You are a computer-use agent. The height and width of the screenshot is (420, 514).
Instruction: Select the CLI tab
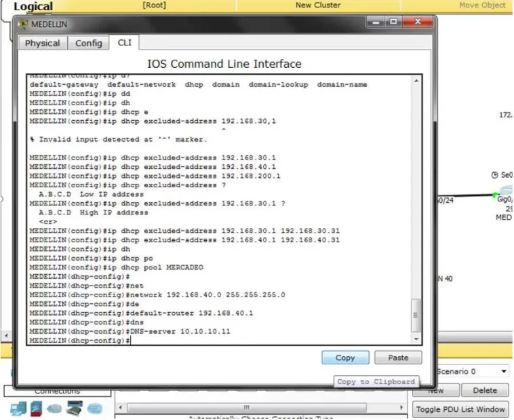[x=124, y=43]
